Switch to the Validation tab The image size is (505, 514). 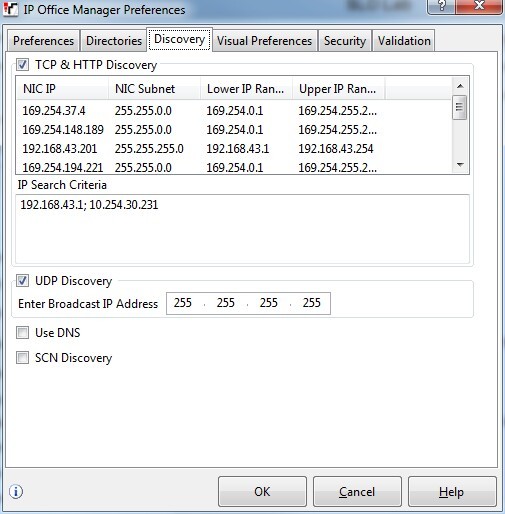pyautogui.click(x=404, y=41)
